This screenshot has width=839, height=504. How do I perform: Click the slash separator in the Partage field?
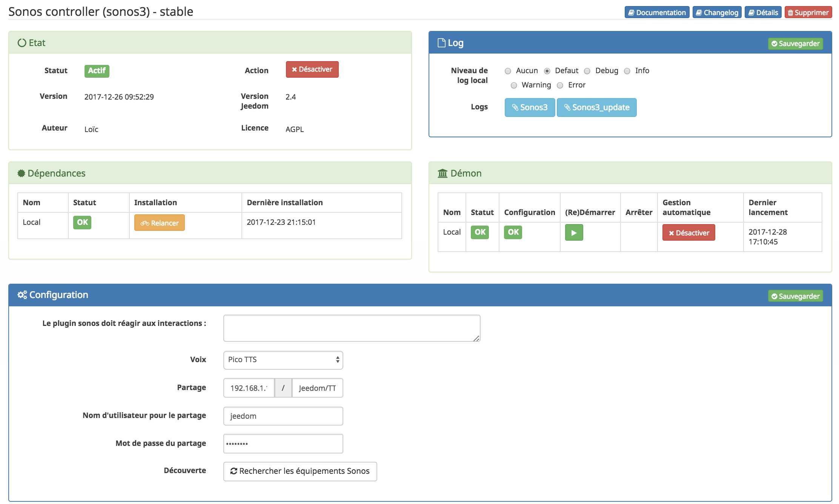coord(283,388)
